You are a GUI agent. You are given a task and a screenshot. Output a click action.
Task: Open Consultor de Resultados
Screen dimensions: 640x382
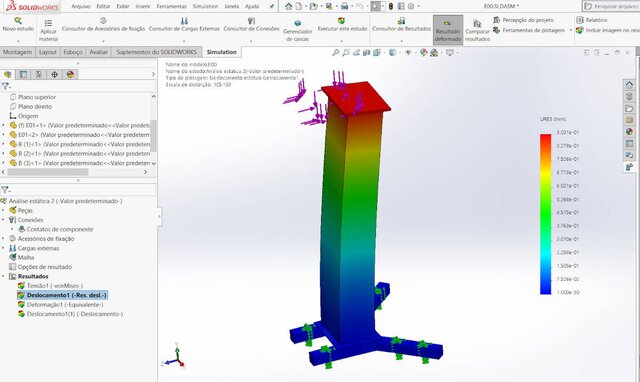tap(402, 24)
